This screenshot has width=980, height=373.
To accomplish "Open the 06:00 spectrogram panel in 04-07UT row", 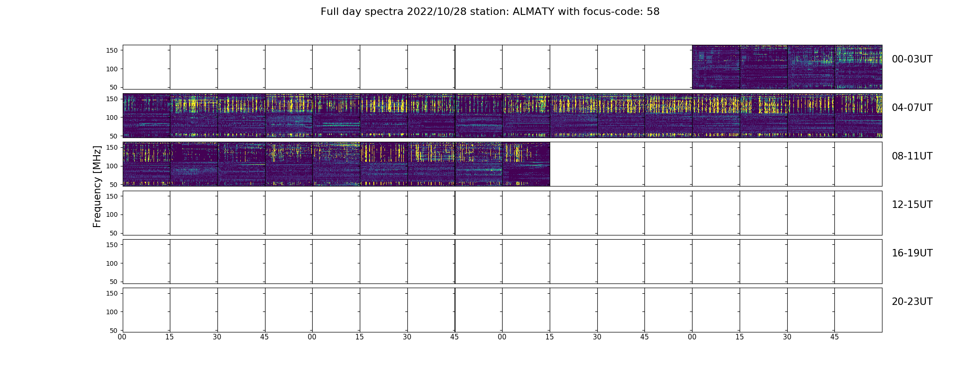I will click(526, 116).
